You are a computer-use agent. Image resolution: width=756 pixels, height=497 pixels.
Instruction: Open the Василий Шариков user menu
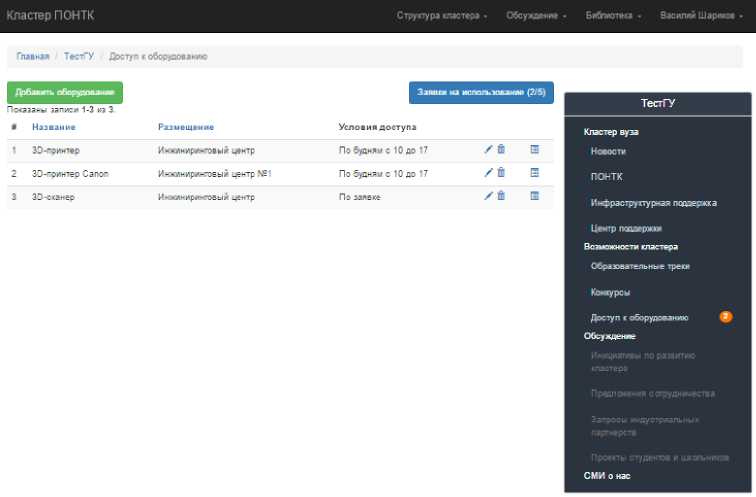click(703, 16)
